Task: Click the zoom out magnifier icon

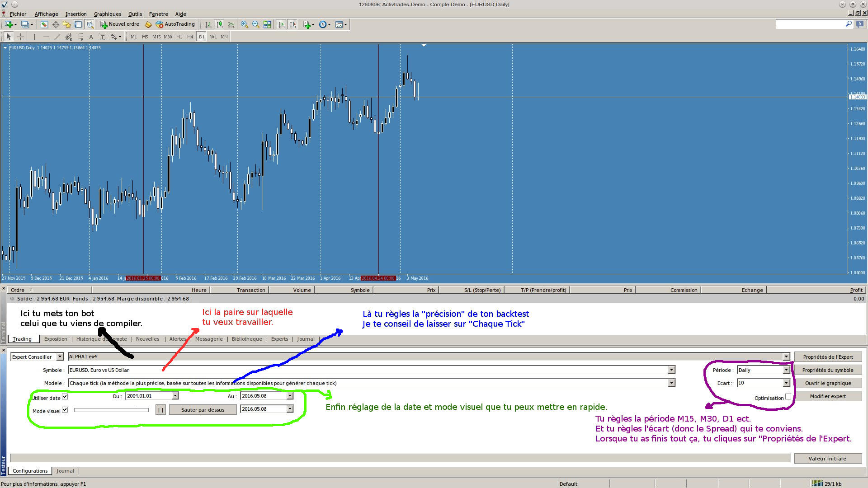Action: pyautogui.click(x=256, y=24)
